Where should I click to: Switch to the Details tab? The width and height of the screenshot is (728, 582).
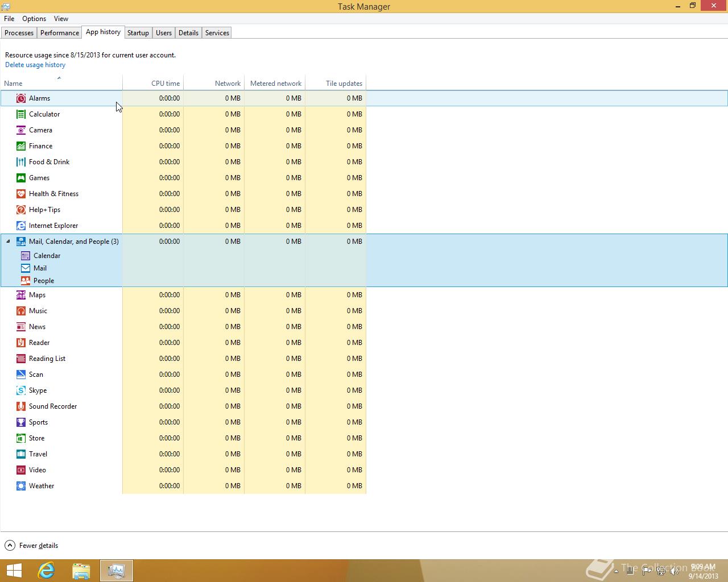pyautogui.click(x=188, y=33)
